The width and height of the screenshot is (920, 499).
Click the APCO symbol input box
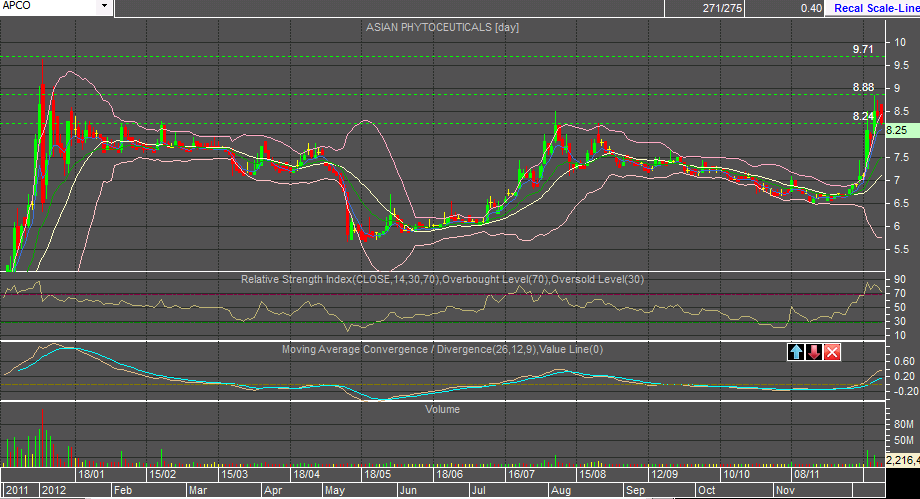(49, 6)
